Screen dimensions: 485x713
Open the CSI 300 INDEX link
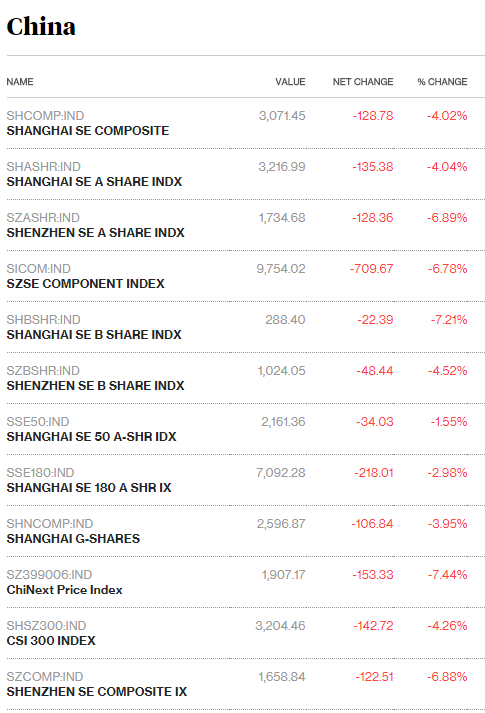(51, 641)
